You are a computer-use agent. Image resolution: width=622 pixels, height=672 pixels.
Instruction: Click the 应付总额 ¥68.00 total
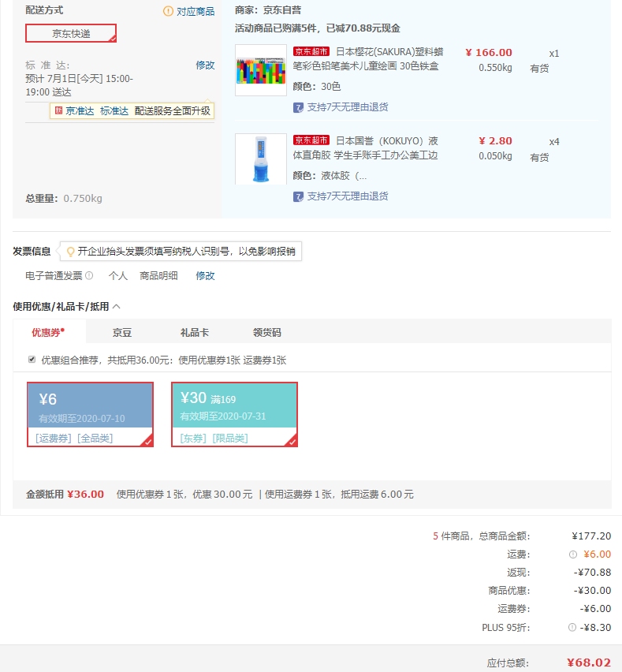pos(589,663)
